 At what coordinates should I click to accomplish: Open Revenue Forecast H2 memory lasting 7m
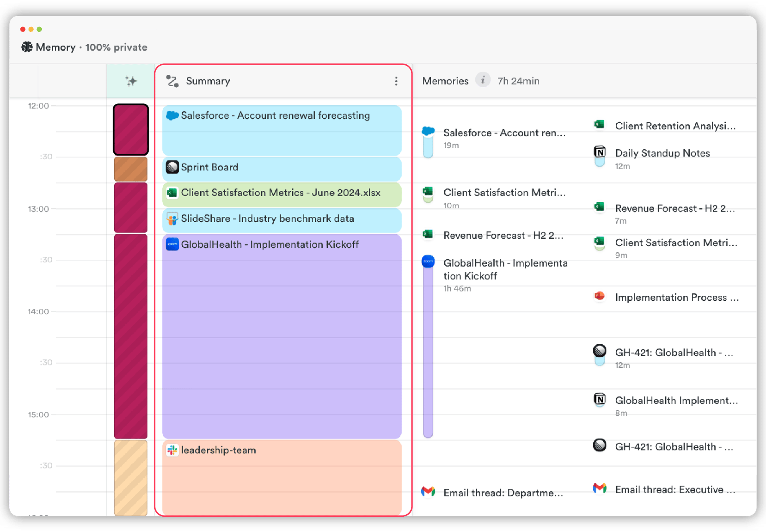[666, 213]
